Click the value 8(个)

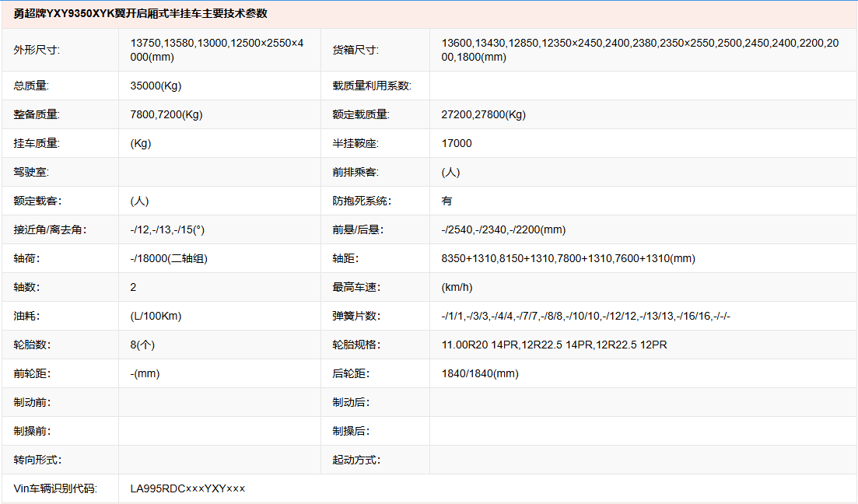[142, 345]
